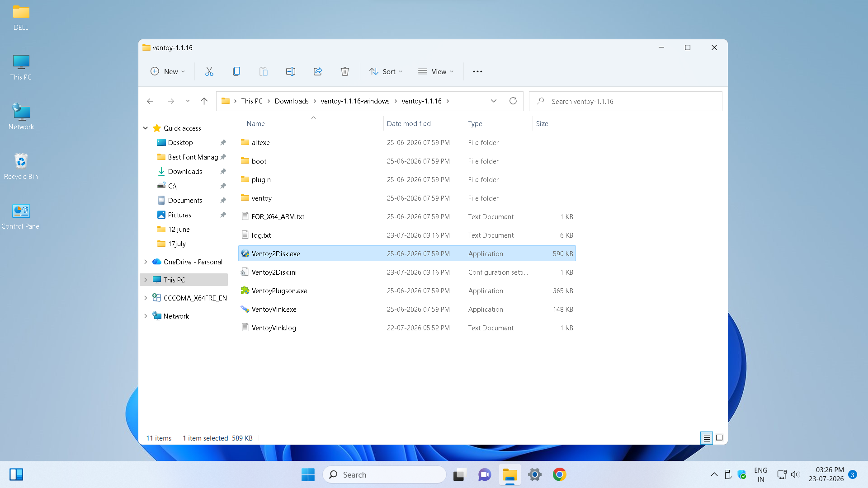The width and height of the screenshot is (868, 488).
Task: Open the View dropdown menu
Action: pyautogui.click(x=436, y=71)
